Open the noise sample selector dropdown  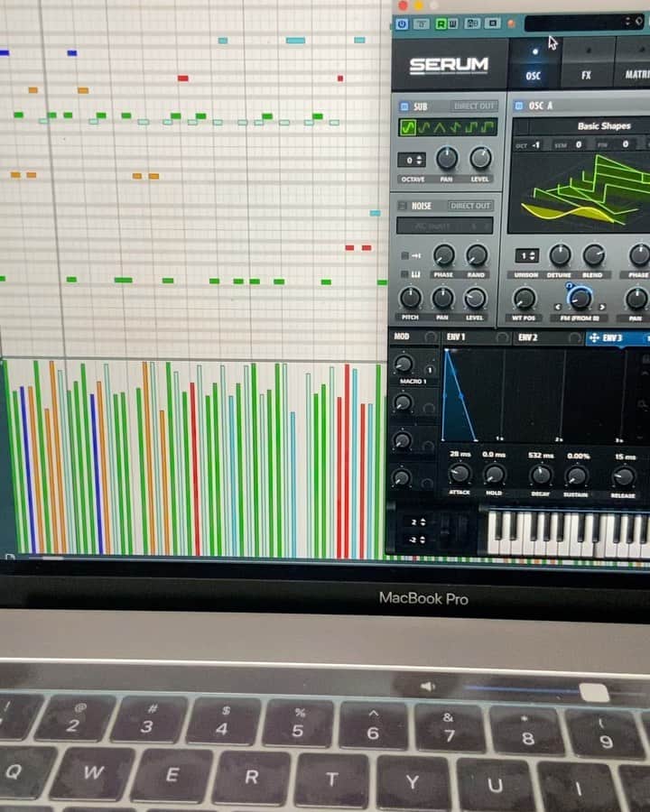445,226
